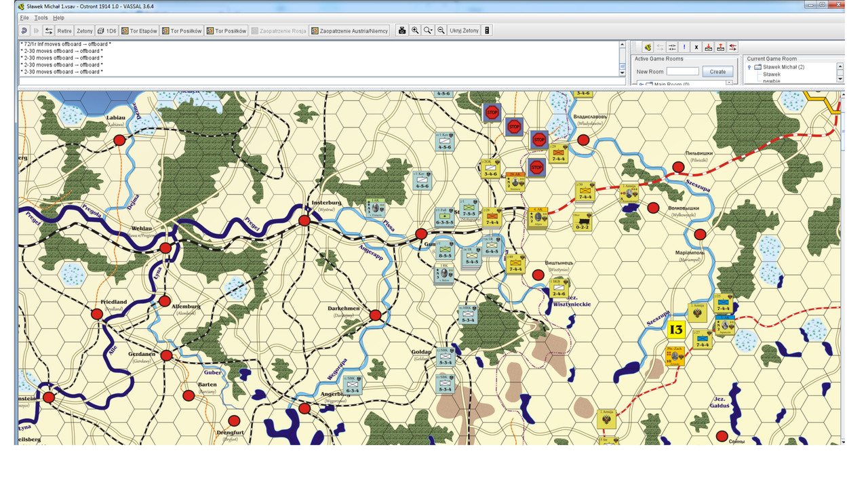Click the red up-arrow outbox icon
Screen dimensions: 868x489
tap(721, 47)
